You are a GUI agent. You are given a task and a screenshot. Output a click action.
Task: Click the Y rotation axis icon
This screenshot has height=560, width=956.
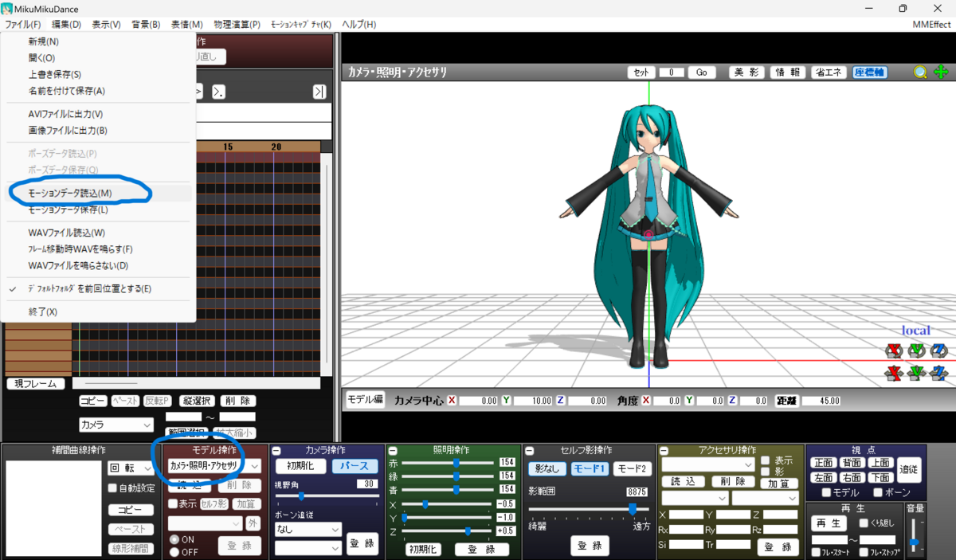(917, 350)
